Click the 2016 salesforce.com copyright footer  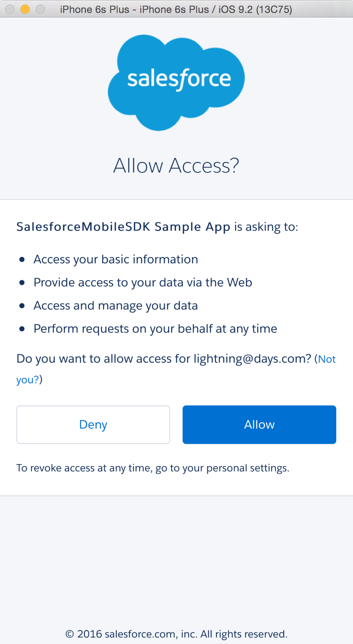tap(176, 634)
